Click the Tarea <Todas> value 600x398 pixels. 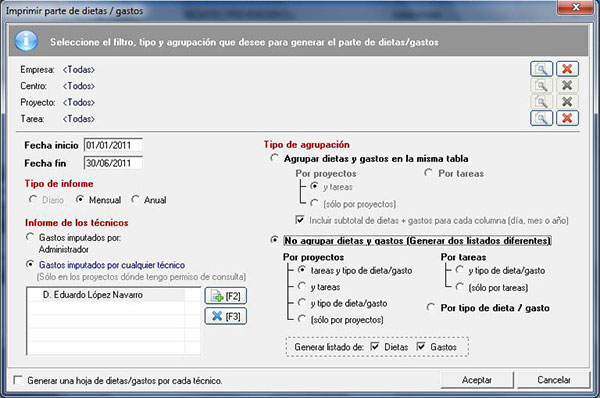pos(79,119)
